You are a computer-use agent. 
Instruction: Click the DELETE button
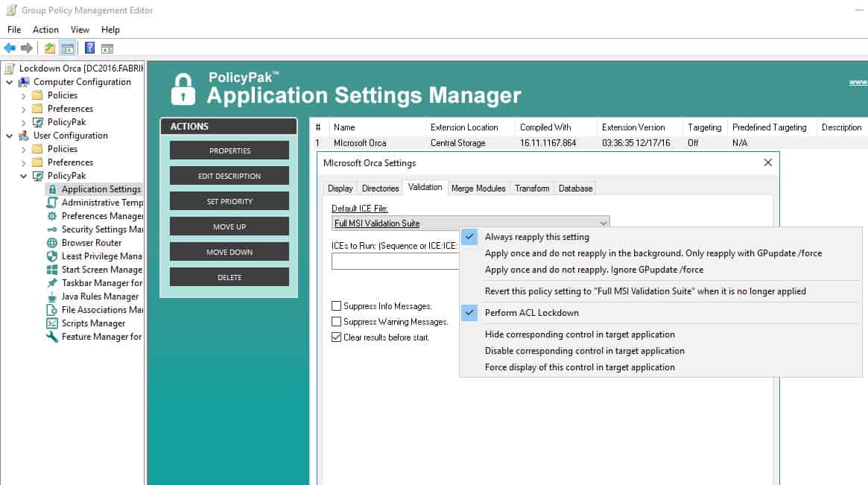(x=229, y=277)
